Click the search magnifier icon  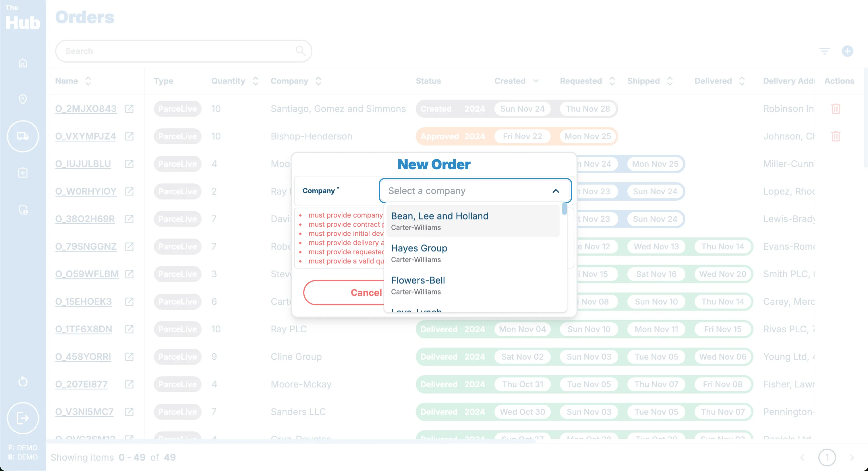(301, 51)
